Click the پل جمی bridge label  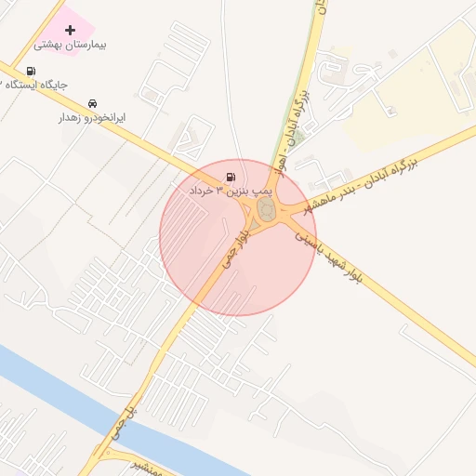[124, 424]
